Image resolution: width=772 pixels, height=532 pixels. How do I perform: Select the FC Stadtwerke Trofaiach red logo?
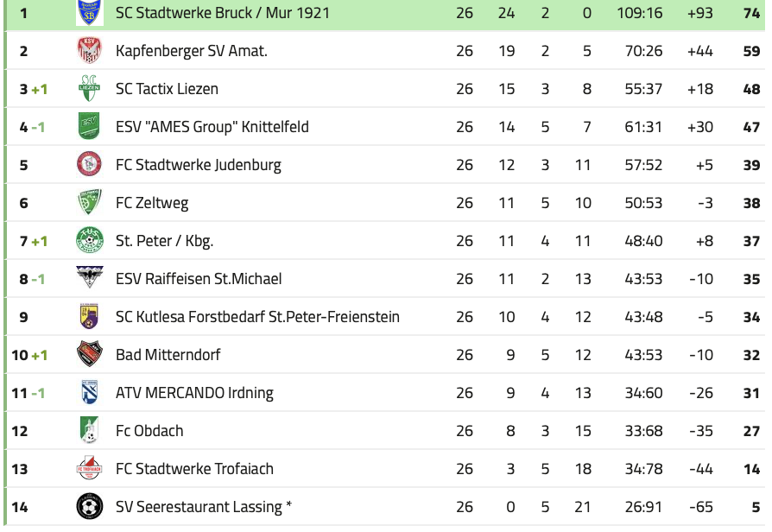[90, 468]
